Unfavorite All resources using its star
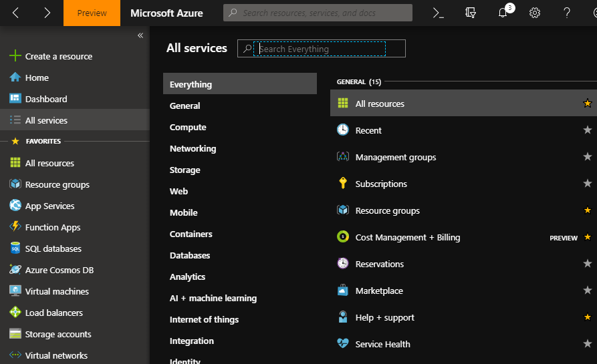597x364 pixels. 588,104
